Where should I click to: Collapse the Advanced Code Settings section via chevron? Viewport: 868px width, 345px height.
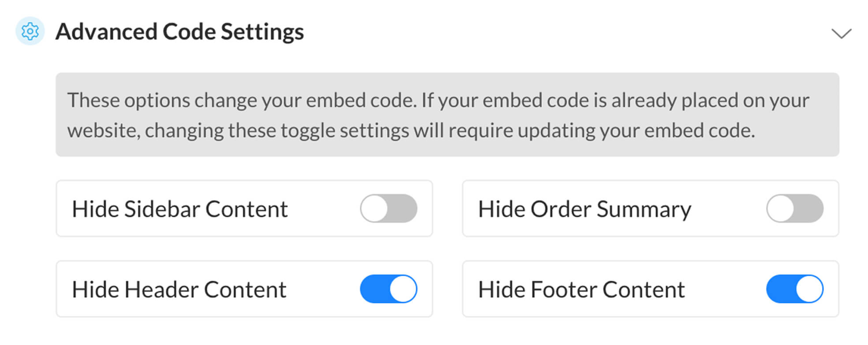click(841, 34)
